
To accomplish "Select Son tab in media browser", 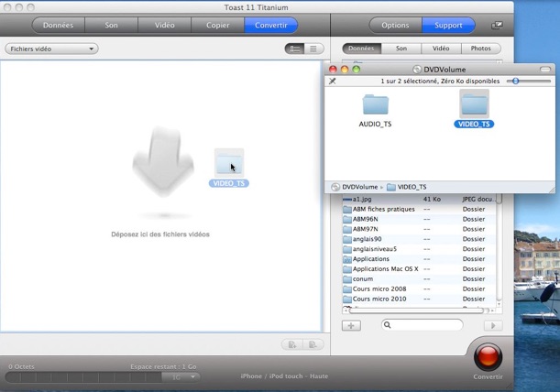I will coord(401,49).
